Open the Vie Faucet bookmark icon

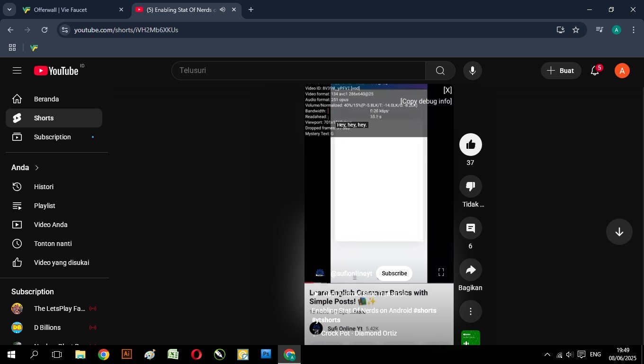[34, 47]
